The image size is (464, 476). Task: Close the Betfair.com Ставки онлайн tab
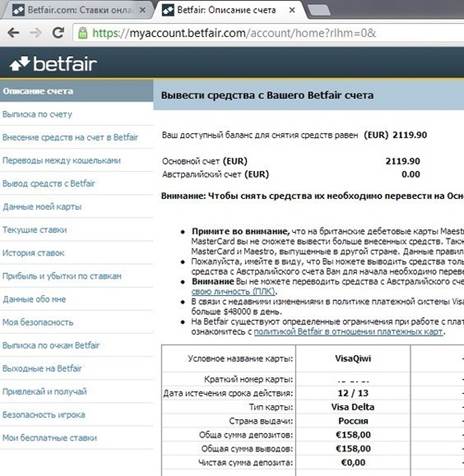click(142, 10)
